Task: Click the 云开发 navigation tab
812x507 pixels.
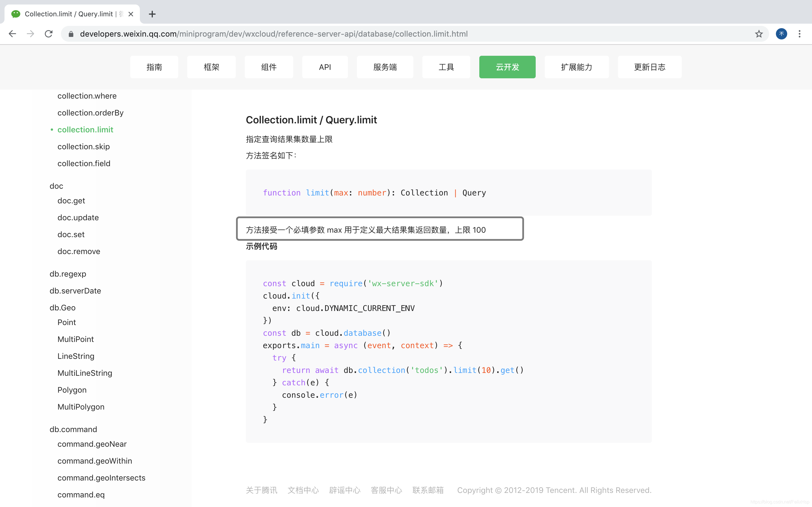Action: click(x=507, y=66)
